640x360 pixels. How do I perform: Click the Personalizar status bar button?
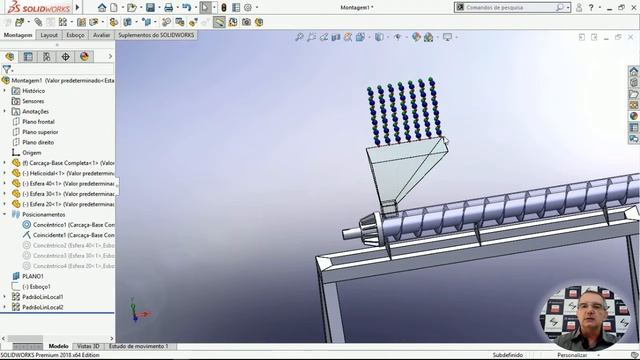(x=572, y=355)
